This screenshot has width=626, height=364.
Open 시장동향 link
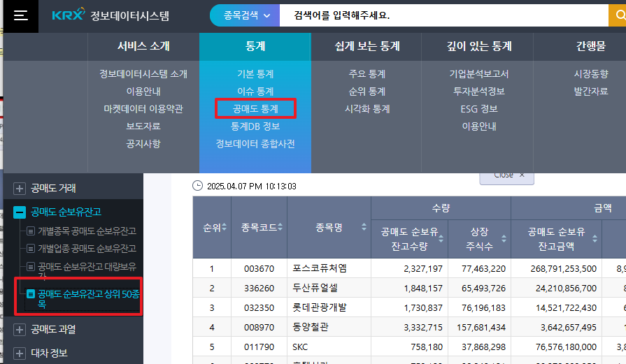point(590,74)
